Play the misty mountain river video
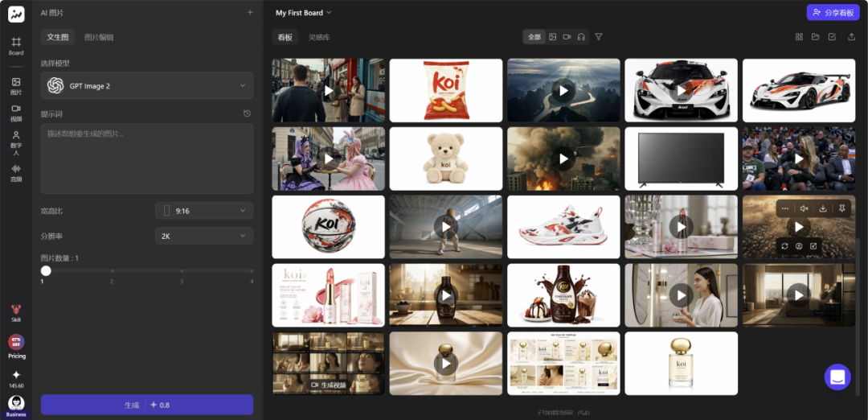868x420 pixels. click(x=563, y=90)
